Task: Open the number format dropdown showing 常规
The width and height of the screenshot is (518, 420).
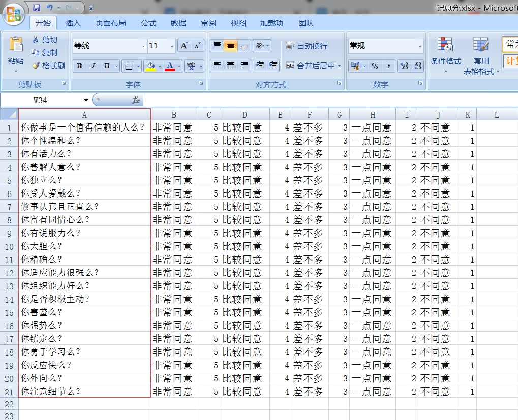Action: 420,46
